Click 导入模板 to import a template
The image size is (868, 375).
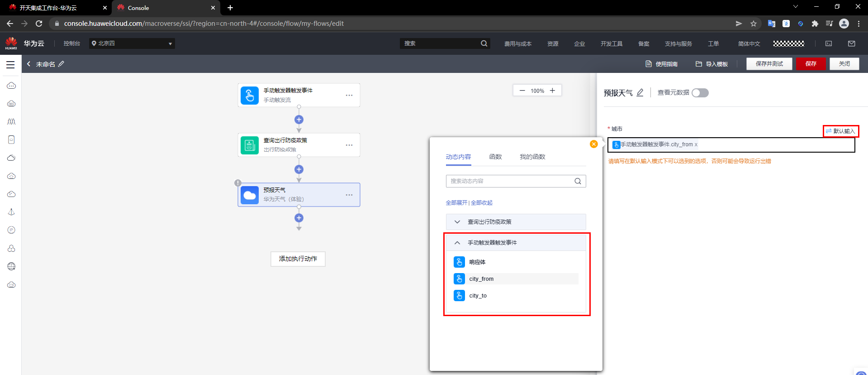coord(711,64)
